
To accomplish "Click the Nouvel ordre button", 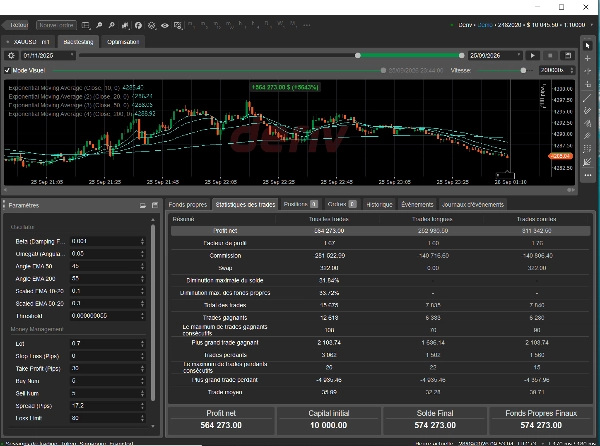I will 56,25.
